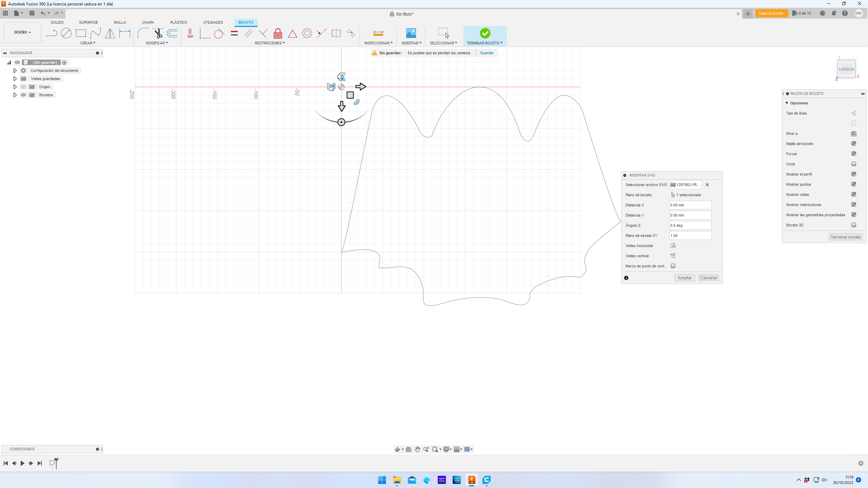Disable the Rejilla del boceto checkbox
This screenshot has height=488, width=868.
click(854, 144)
